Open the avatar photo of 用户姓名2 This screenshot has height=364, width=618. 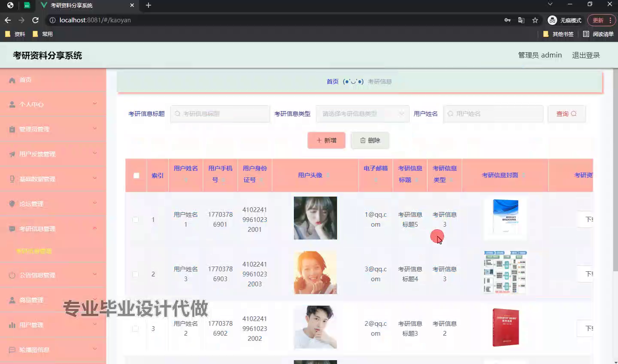[x=315, y=327]
